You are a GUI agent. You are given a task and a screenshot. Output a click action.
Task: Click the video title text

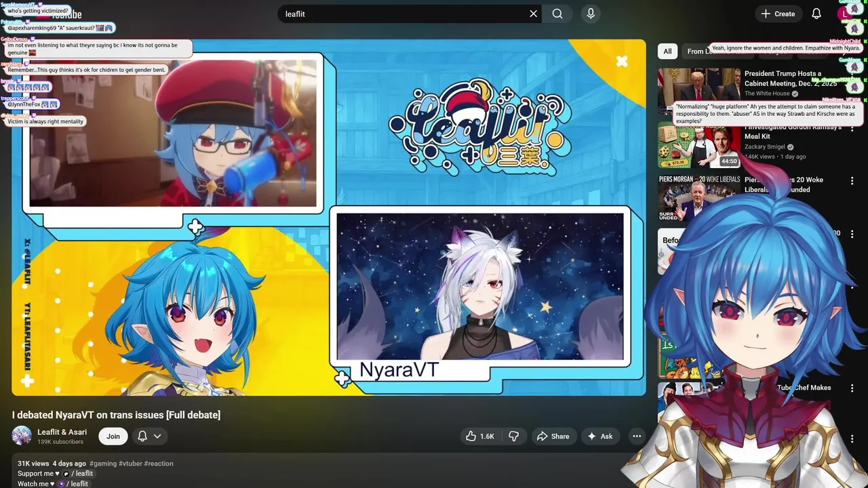tap(116, 415)
